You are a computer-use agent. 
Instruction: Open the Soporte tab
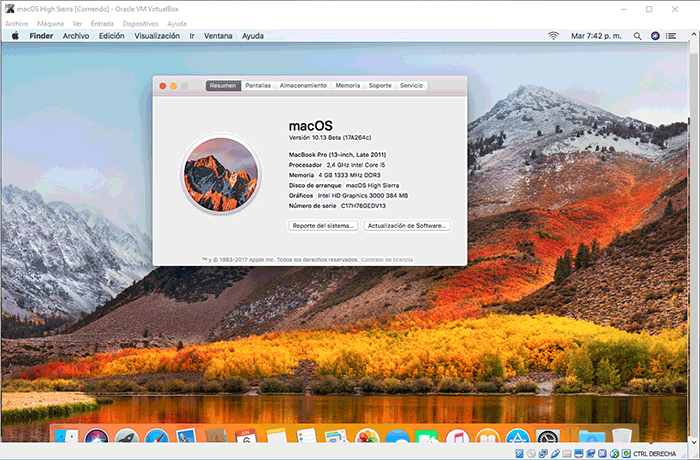pos(380,85)
